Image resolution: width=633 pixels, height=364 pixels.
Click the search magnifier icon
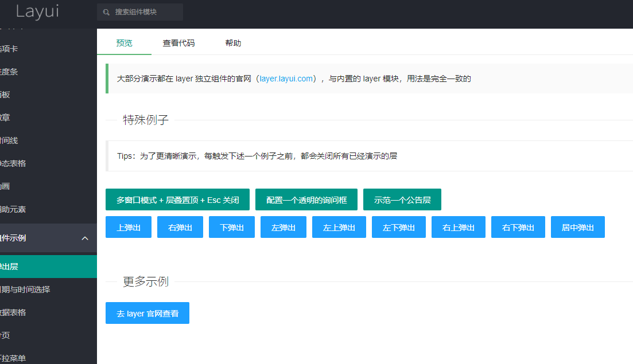coord(106,12)
